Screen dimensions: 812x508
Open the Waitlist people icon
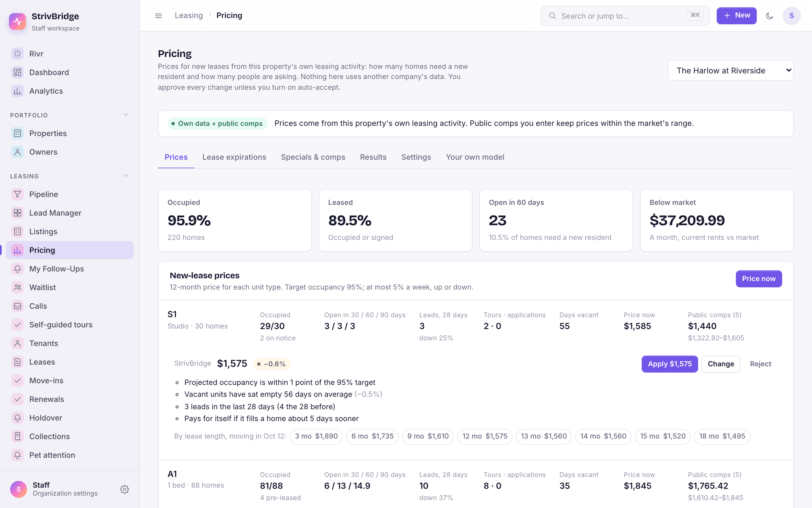tap(17, 287)
